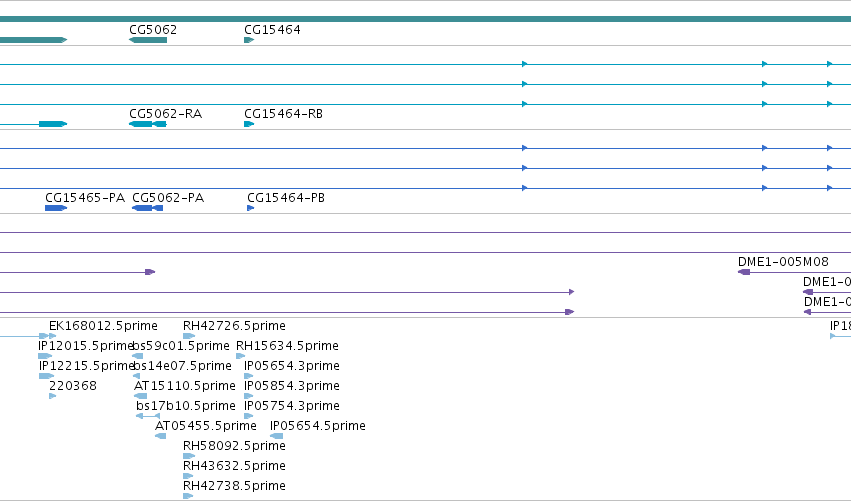This screenshot has width=851, height=501.
Task: Open the CG5062-RA transcript label
Action: [x=166, y=113]
